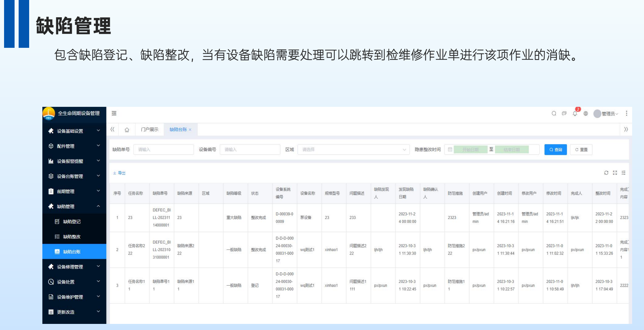
Task: Open the notification bell with badge 2
Action: pyautogui.click(x=575, y=114)
